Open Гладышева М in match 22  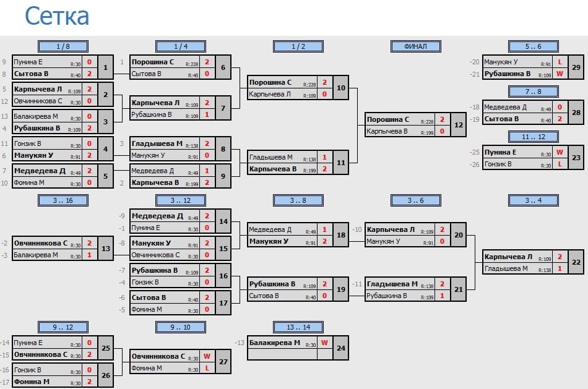[506, 268]
